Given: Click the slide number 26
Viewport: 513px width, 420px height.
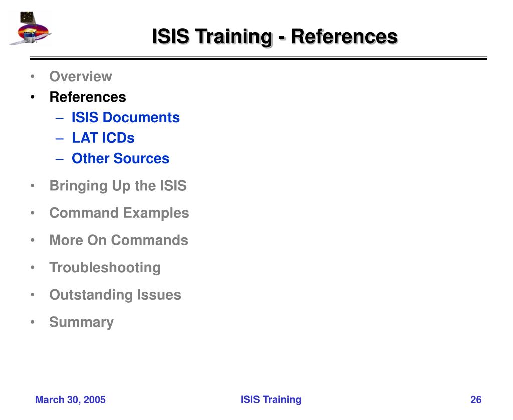Looking at the screenshot, I should [476, 400].
